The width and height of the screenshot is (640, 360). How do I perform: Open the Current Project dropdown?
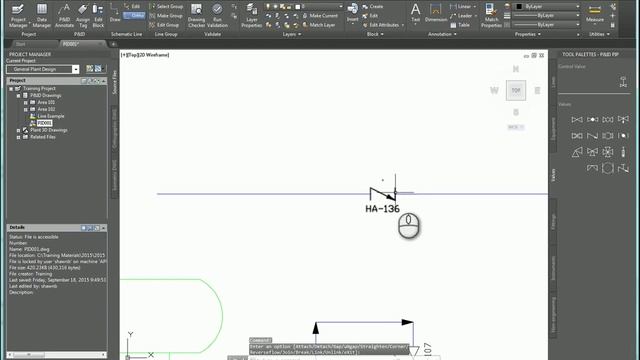[x=76, y=69]
